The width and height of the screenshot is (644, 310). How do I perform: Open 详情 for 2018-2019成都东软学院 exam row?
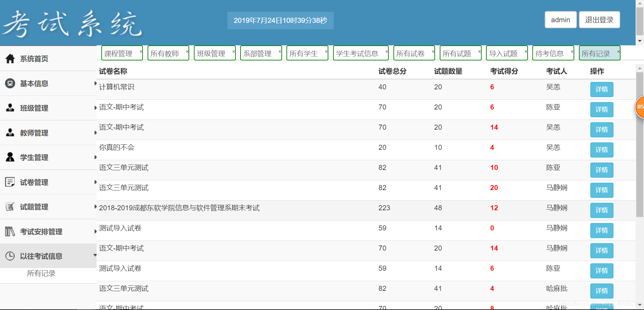(x=602, y=210)
